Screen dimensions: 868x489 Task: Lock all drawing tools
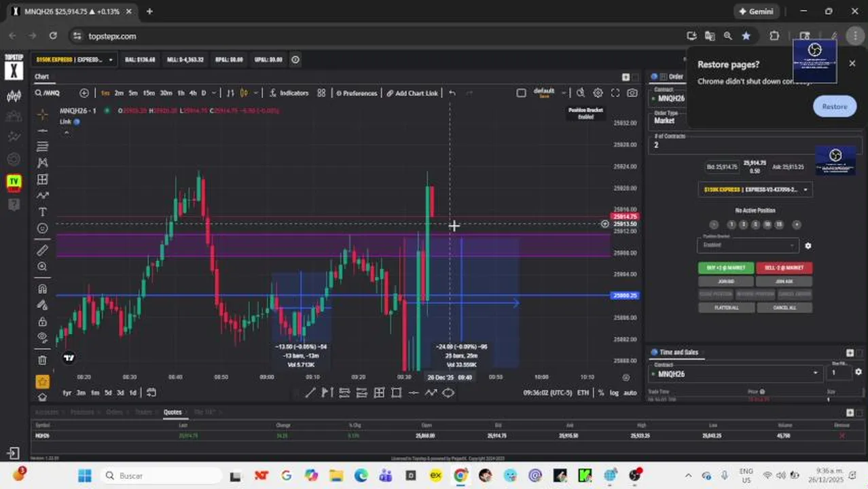tap(42, 321)
